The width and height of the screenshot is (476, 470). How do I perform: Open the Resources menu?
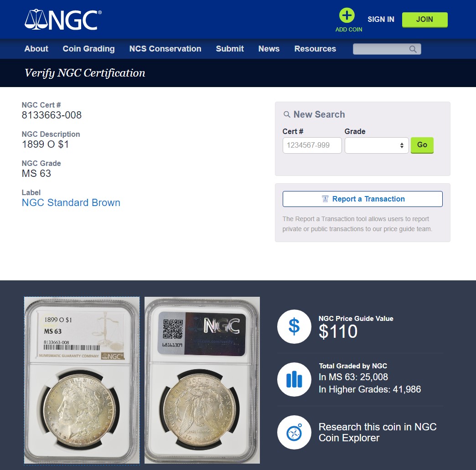pyautogui.click(x=315, y=49)
